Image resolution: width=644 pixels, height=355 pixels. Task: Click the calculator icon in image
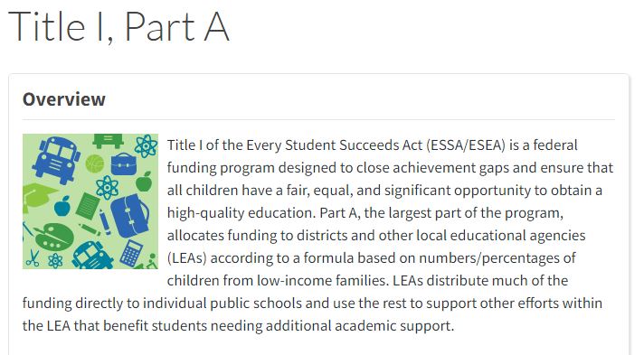point(132,252)
